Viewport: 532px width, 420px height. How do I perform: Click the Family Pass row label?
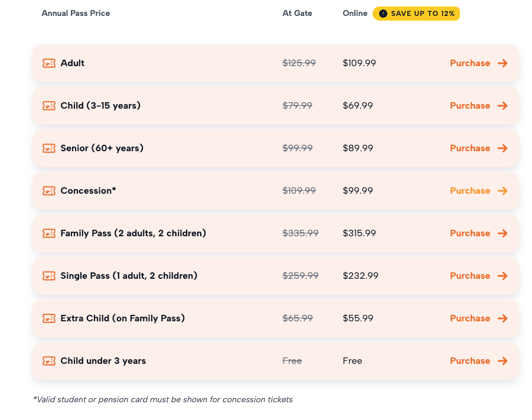pos(133,233)
